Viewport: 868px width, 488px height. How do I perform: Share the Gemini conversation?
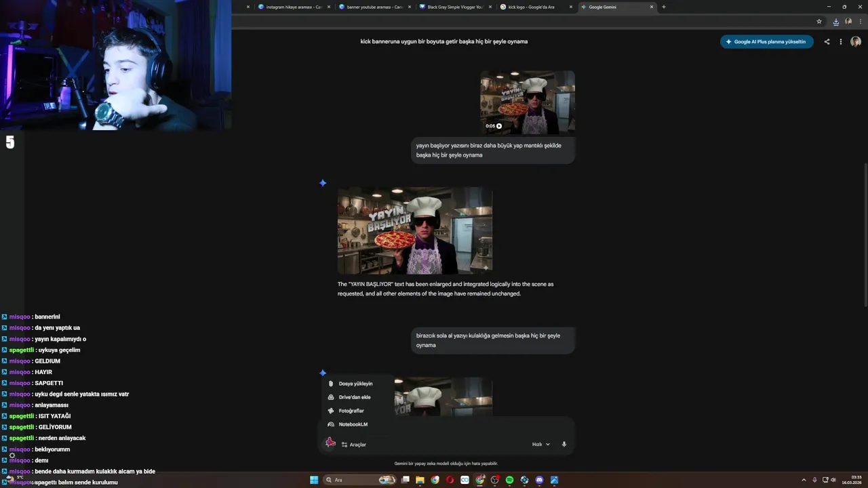click(827, 41)
